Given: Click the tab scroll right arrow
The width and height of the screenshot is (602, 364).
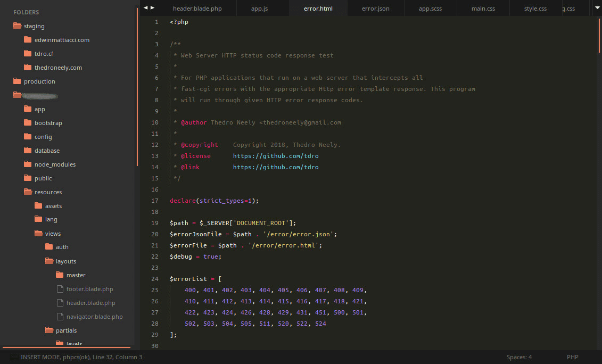Looking at the screenshot, I should click(x=152, y=7).
